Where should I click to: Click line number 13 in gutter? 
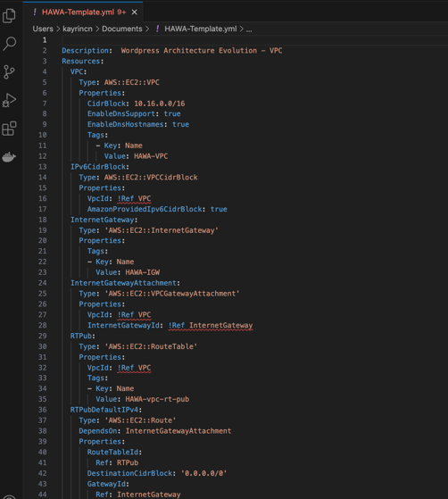(x=42, y=167)
